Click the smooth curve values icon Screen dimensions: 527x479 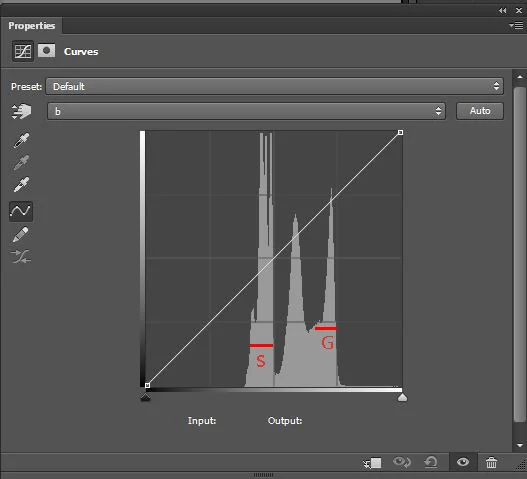tap(21, 256)
